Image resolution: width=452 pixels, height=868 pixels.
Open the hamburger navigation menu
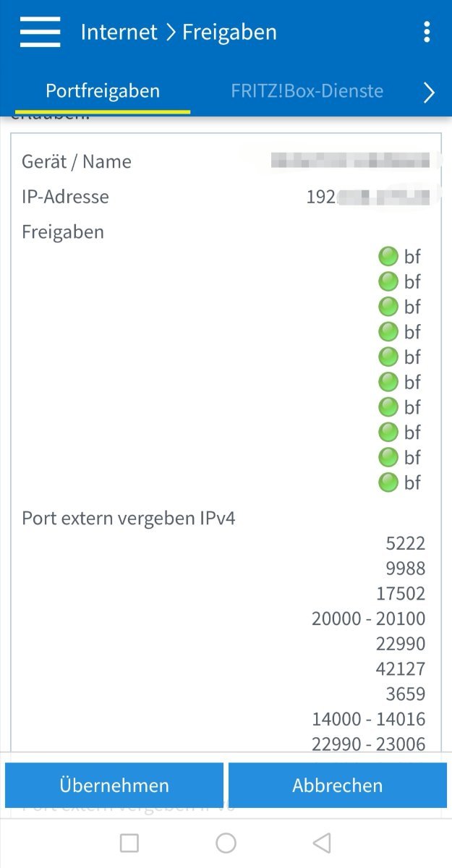point(40,33)
